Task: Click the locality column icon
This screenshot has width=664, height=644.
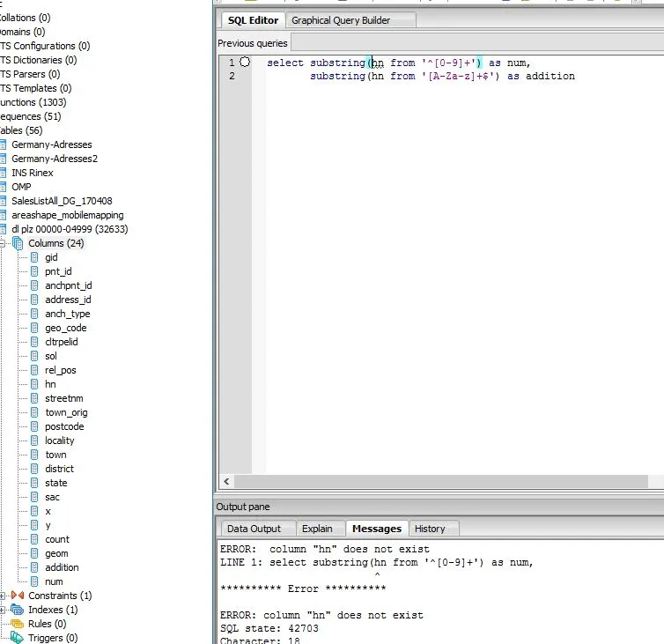Action: coord(34,440)
